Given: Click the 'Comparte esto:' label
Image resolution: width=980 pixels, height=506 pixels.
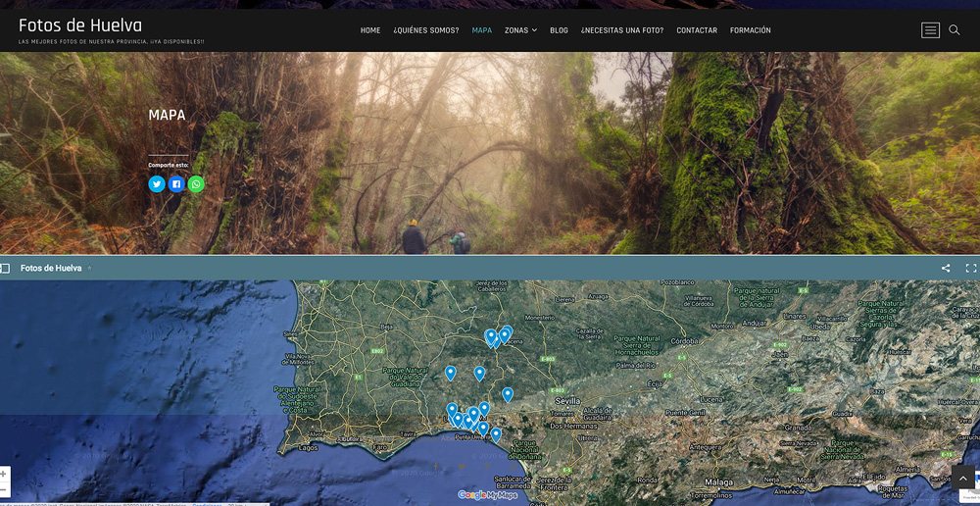Looking at the screenshot, I should [x=169, y=165].
